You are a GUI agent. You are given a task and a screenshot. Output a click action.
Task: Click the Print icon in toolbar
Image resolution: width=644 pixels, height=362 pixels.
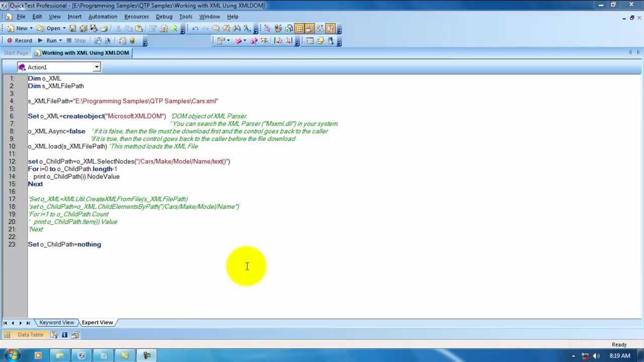[x=104, y=29]
